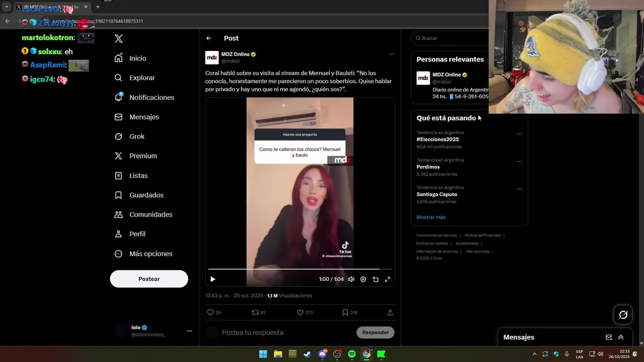Mute the video volume icon
Viewport: 644px width, 362px height.
point(351,279)
